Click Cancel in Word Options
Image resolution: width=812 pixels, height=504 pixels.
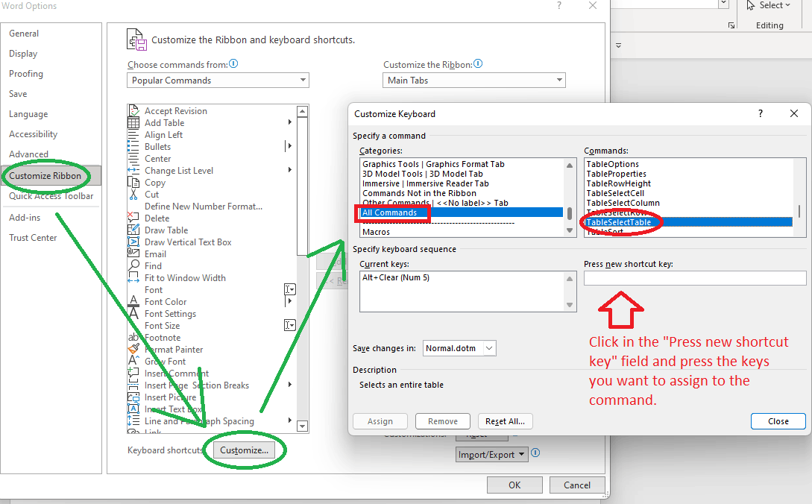(577, 485)
